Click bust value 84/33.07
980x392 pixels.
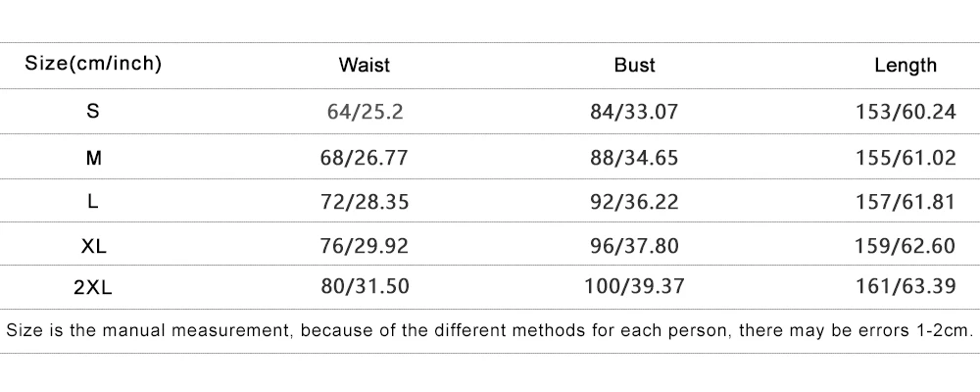point(634,112)
